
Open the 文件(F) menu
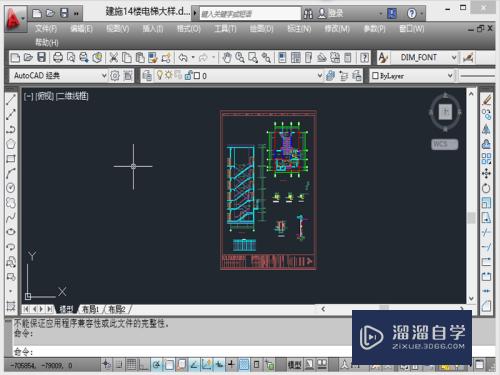coord(46,29)
